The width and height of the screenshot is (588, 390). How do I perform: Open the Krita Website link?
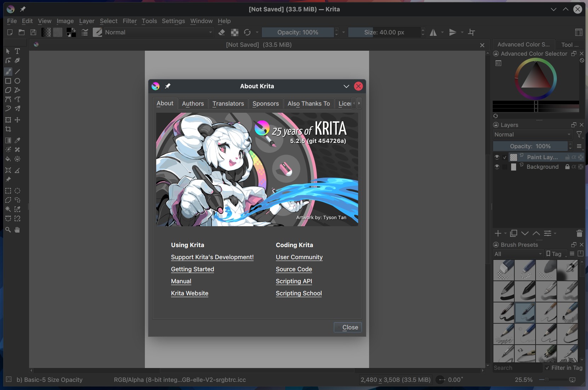coord(190,293)
